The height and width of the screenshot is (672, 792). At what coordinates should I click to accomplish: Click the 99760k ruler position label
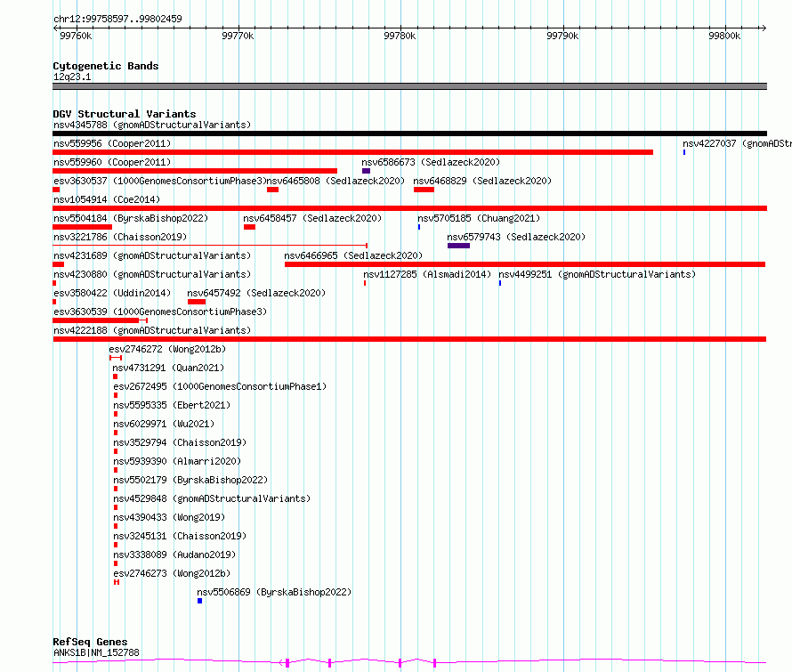point(76,36)
